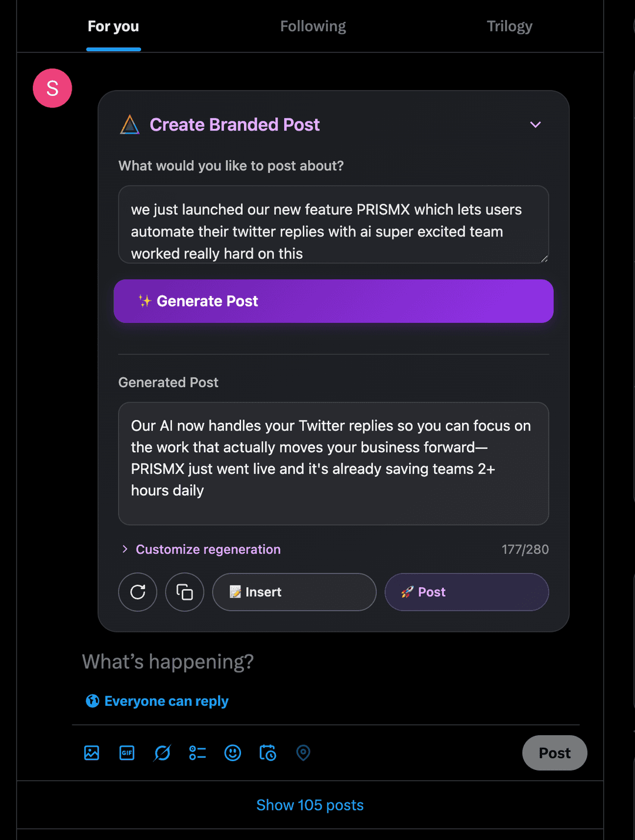
Task: Regenerate the branded post with the refresh icon
Action: pos(138,592)
